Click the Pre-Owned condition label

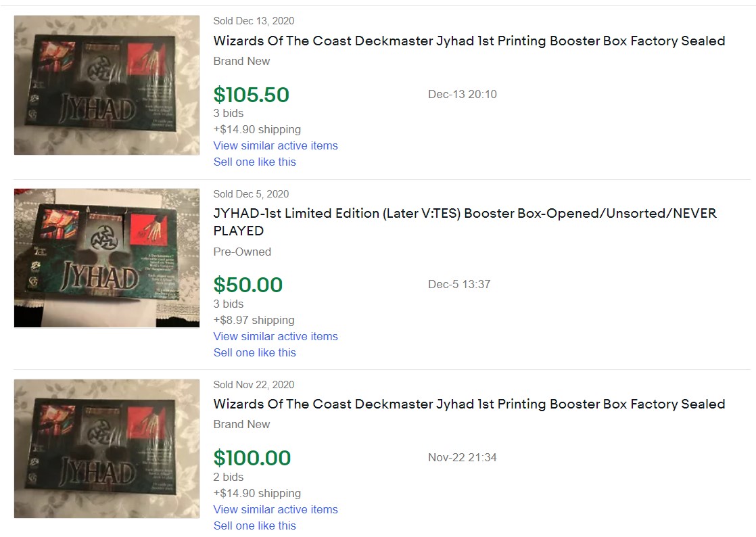click(242, 252)
